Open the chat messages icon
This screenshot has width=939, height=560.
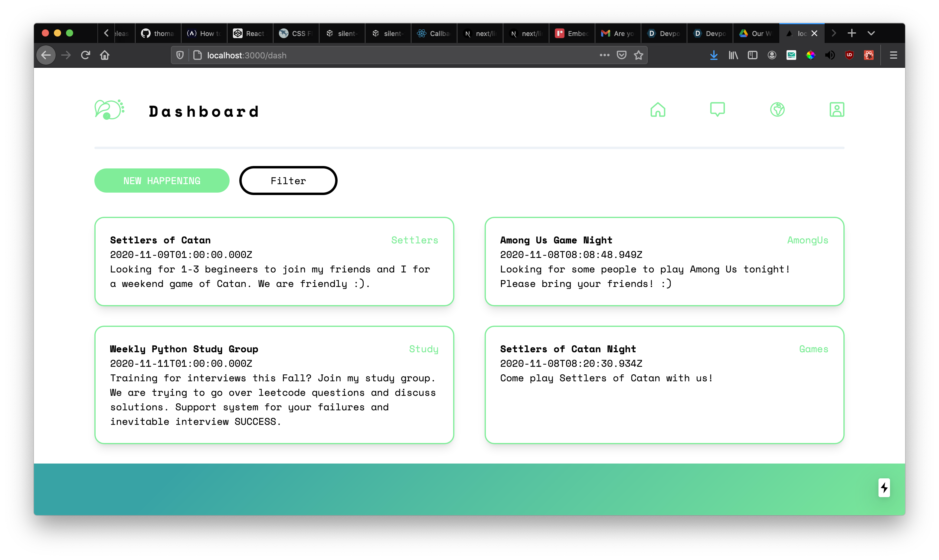tap(717, 109)
